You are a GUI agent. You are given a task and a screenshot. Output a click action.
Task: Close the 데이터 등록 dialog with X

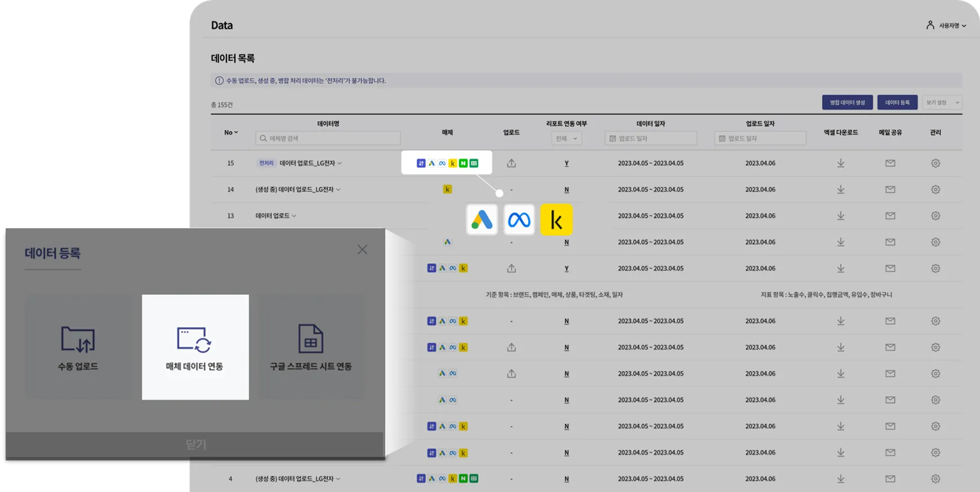(362, 250)
